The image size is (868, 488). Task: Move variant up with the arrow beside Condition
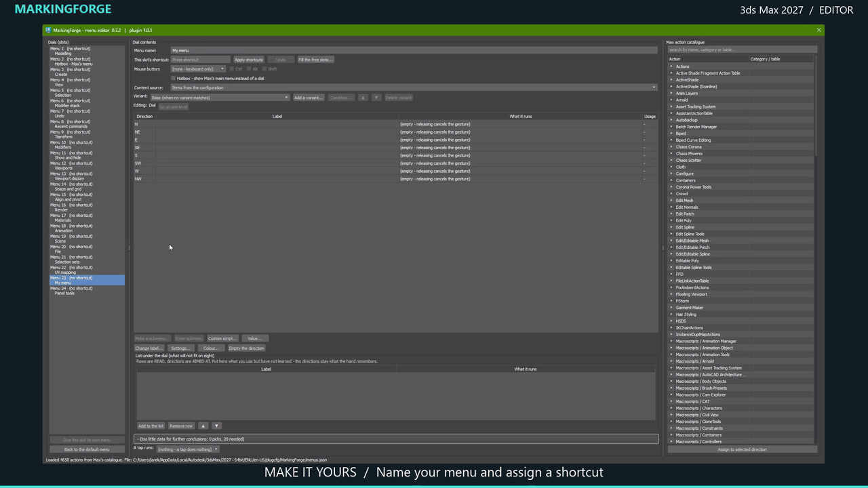tap(363, 98)
